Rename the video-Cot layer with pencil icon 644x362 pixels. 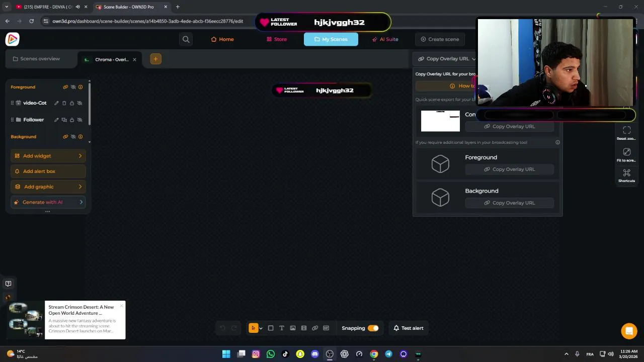pos(56,103)
